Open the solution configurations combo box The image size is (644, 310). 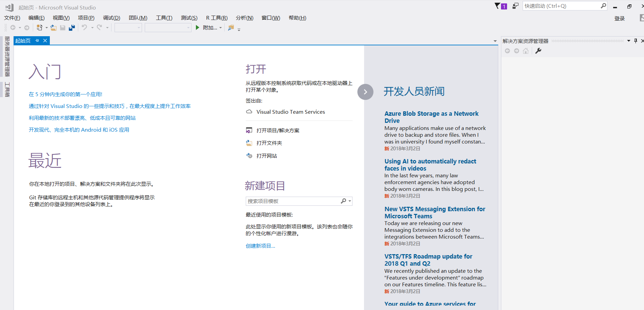pos(128,28)
